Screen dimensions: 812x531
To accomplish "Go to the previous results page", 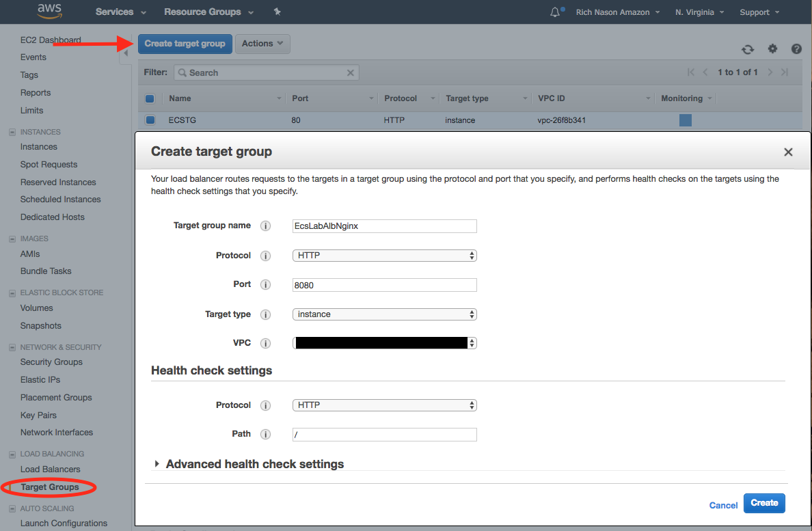I will coord(705,72).
